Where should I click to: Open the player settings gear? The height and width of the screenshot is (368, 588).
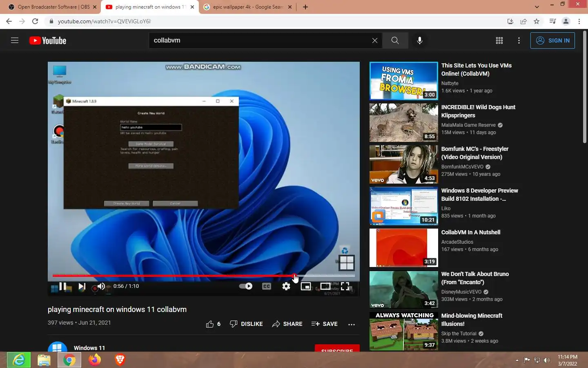coord(286,286)
